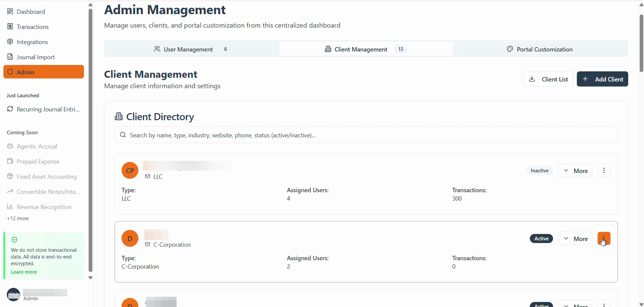Screen dimensions: 644x307
Task: Click the C-Corporation type value
Action: (x=140, y=267)
